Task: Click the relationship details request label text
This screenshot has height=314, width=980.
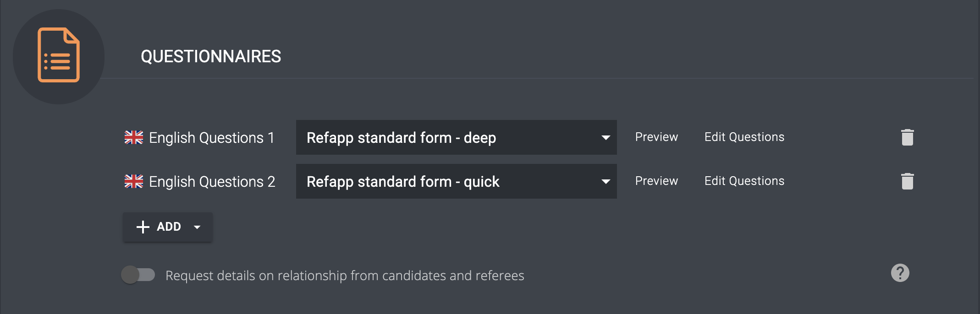Action: [x=345, y=276]
